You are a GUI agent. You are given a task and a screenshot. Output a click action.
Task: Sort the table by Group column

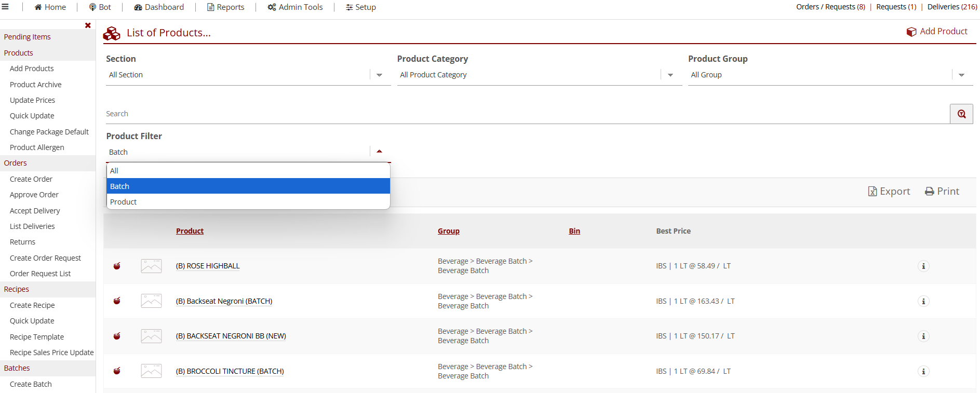448,231
